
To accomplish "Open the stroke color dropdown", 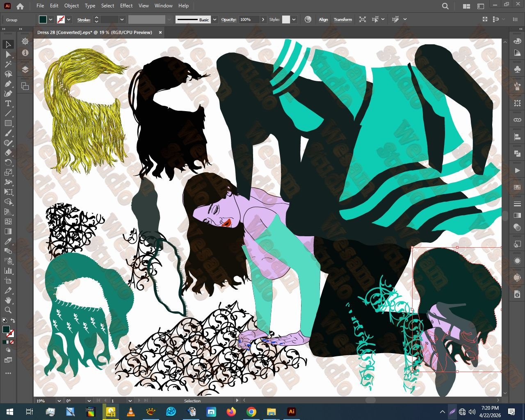I will 69,19.
